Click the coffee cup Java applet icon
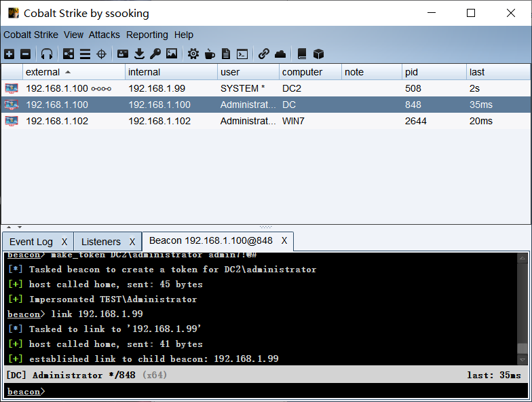This screenshot has height=402, width=532. [210, 54]
